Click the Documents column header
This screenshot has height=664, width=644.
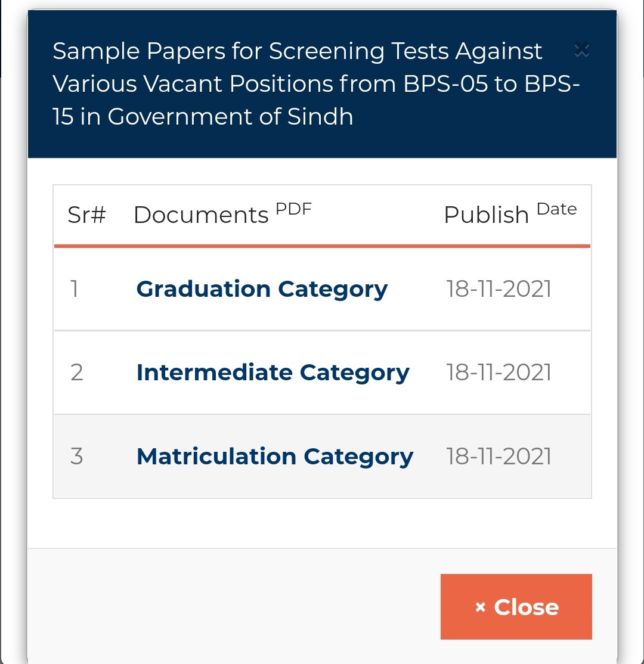coord(201,215)
